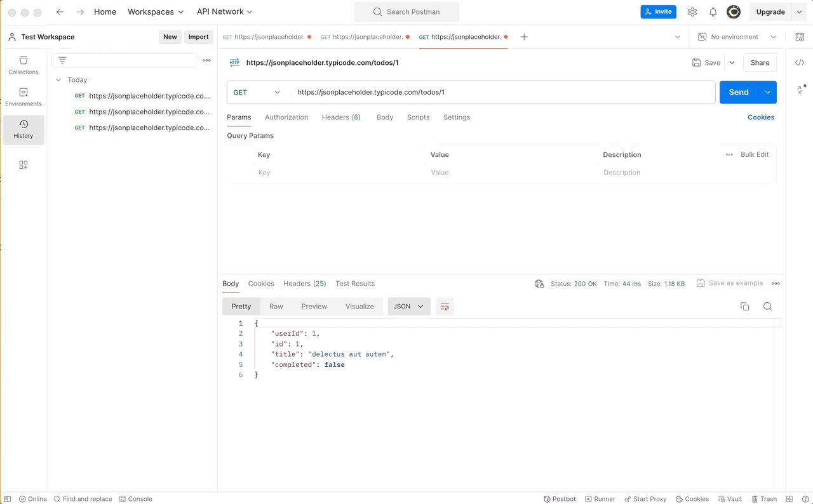Click the query param Key field

tap(340, 173)
